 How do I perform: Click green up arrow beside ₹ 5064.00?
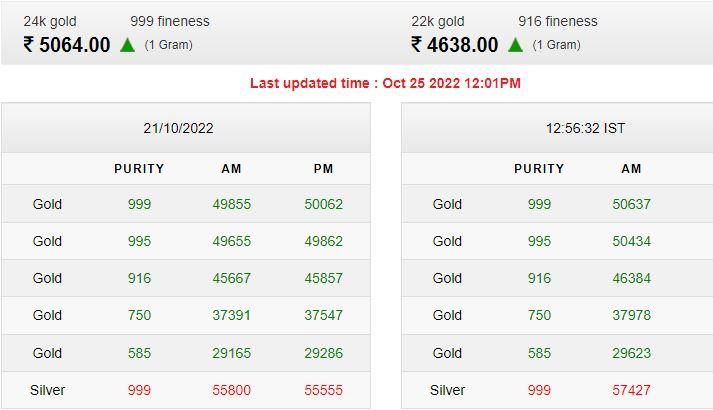coord(127,45)
